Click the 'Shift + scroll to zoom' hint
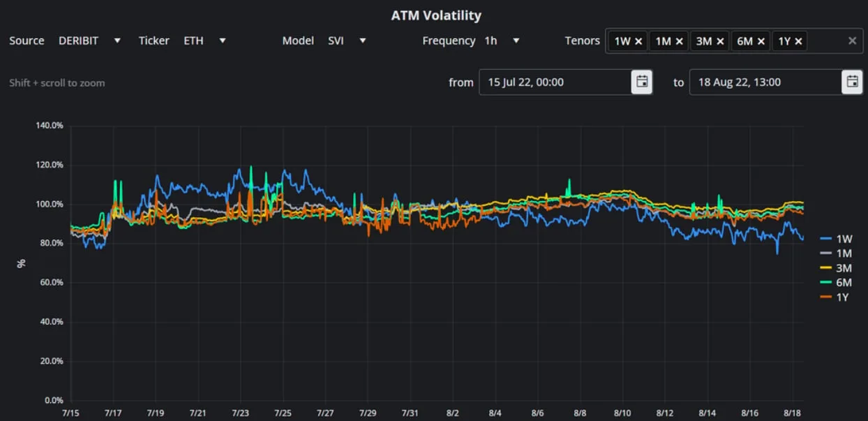 point(57,83)
